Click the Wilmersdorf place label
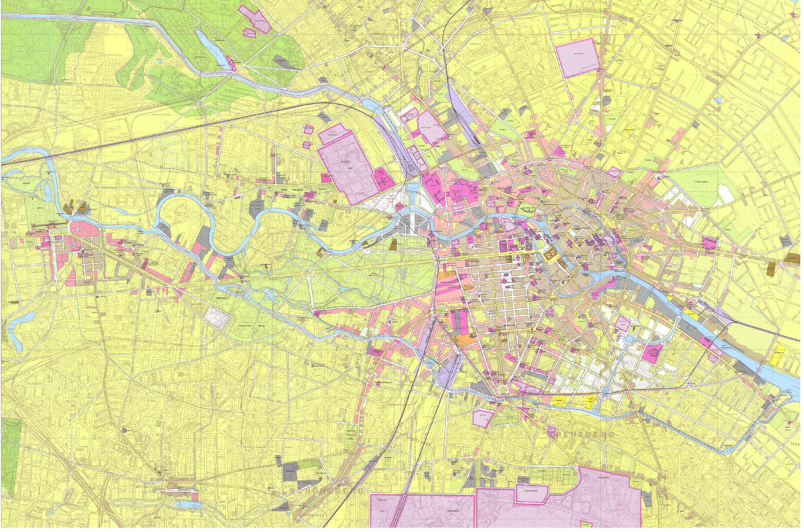Viewport: 804px width, 532px height. point(150,487)
